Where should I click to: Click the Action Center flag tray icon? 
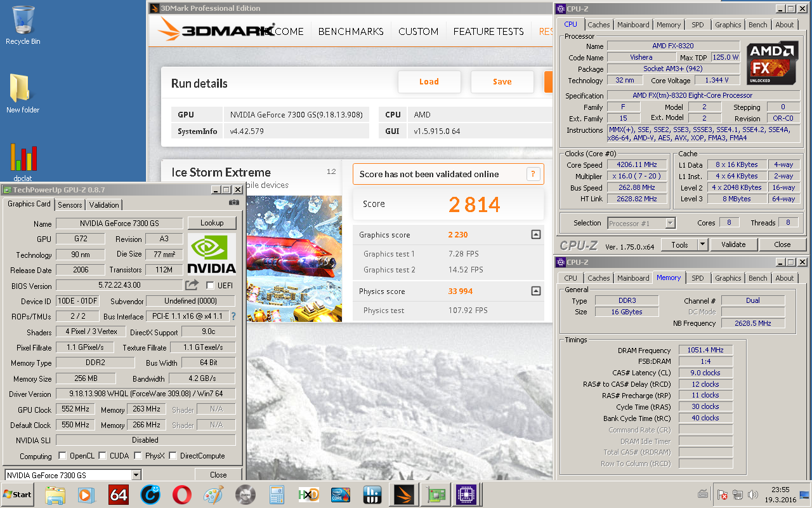(x=722, y=495)
